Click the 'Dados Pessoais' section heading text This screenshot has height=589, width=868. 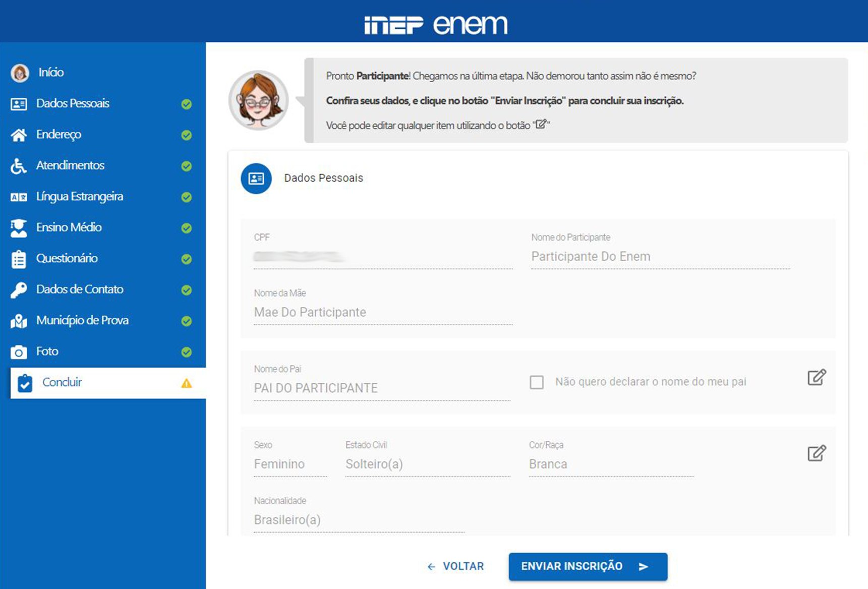[324, 178]
